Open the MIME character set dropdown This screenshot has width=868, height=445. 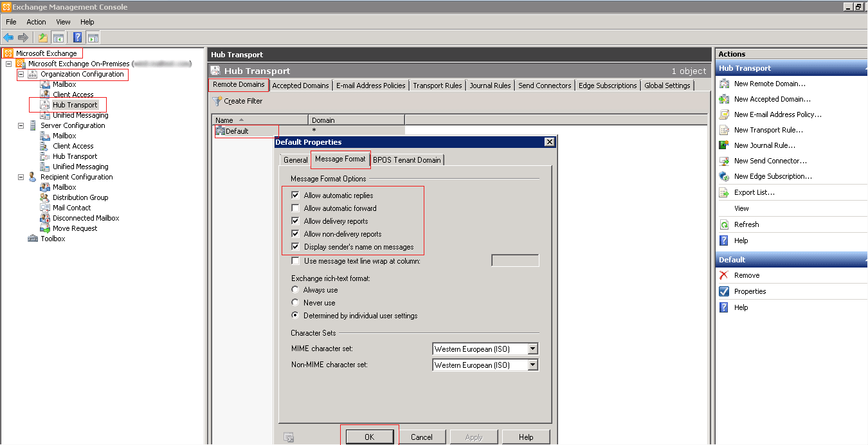[x=532, y=349]
